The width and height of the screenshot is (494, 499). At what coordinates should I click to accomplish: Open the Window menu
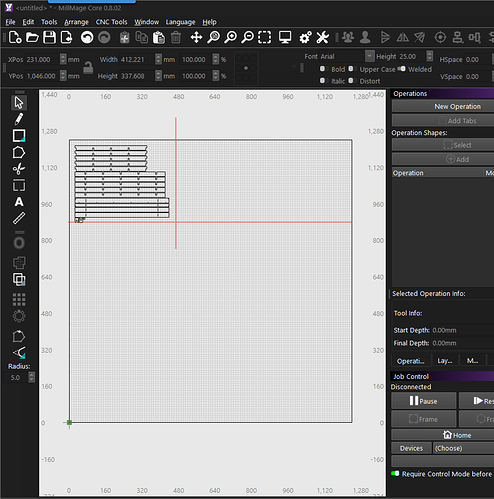tap(146, 22)
